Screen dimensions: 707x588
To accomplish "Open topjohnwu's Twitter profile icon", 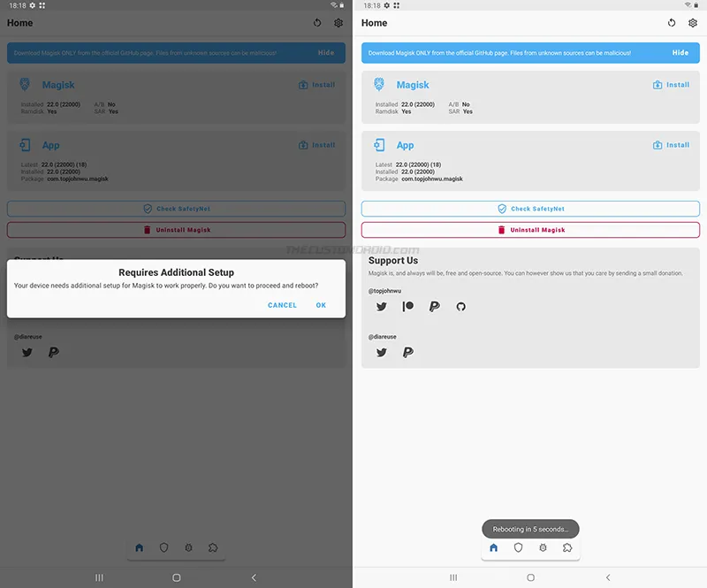I will tap(382, 307).
